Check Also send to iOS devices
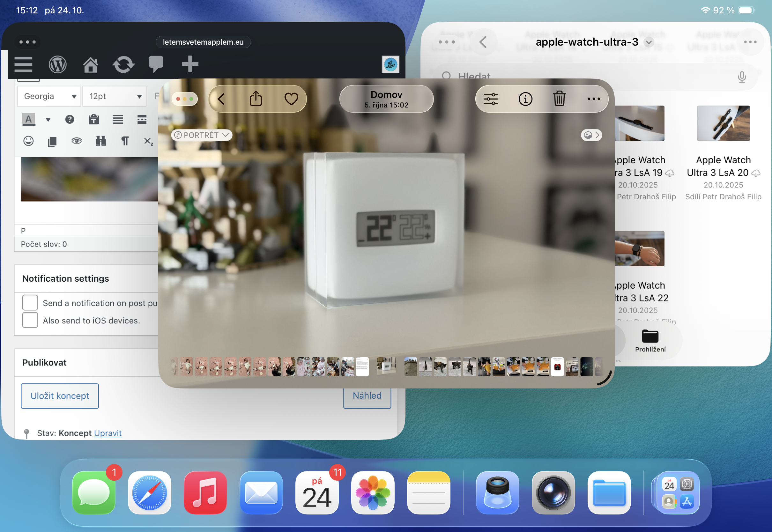 [x=30, y=320]
